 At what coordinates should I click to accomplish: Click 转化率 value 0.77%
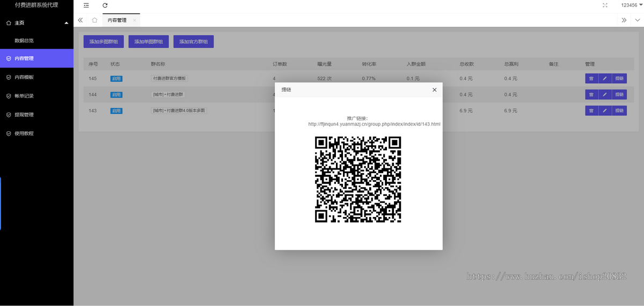(x=369, y=78)
